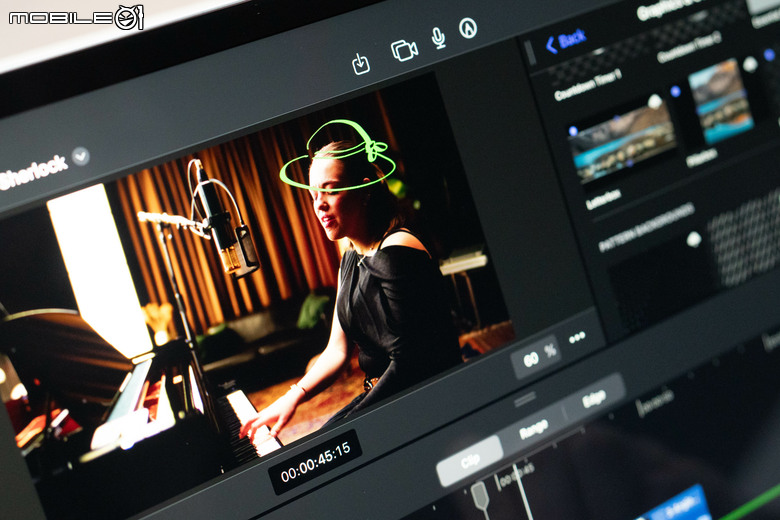Click the 00:00:45:15 timecode display

pyautogui.click(x=315, y=462)
